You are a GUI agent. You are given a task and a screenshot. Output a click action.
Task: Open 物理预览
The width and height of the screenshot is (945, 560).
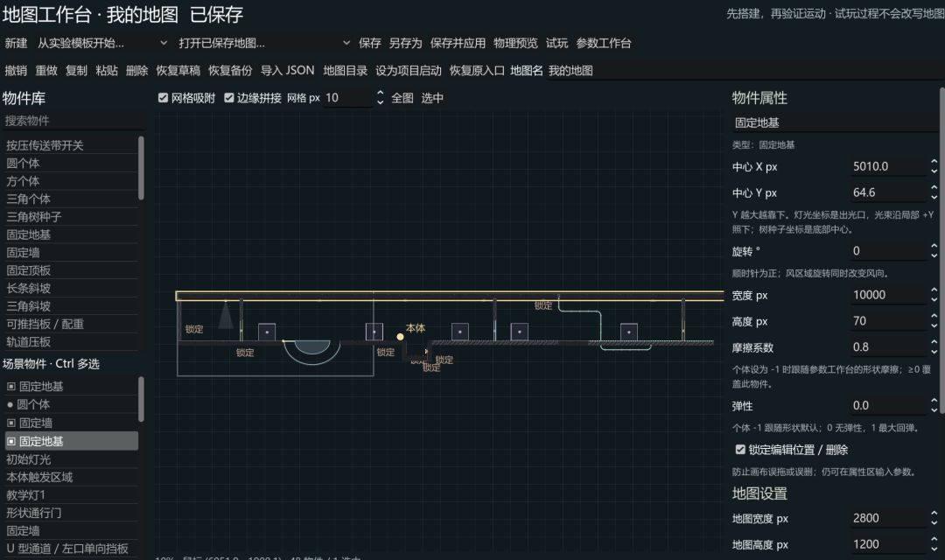(515, 44)
